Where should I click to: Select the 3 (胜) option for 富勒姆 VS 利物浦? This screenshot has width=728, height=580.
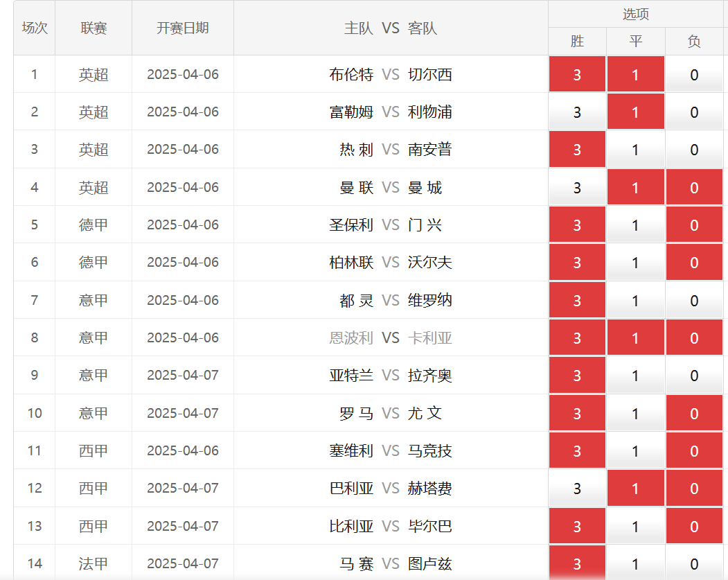point(577,112)
